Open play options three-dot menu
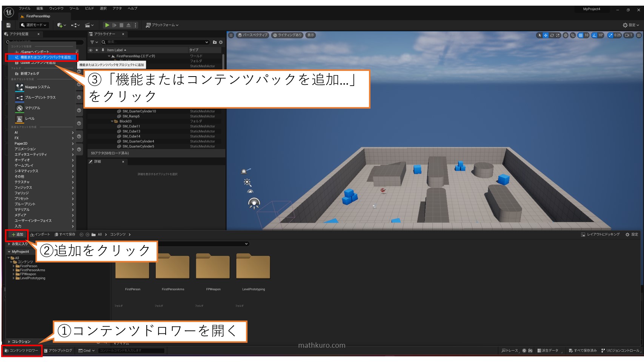Screen dimensions: 644x362 click(x=135, y=25)
